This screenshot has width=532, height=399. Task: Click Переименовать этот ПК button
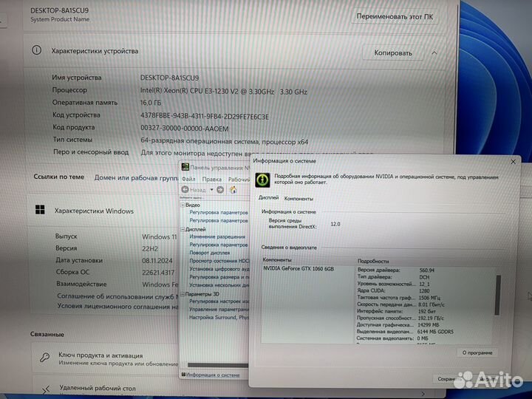coord(395,16)
